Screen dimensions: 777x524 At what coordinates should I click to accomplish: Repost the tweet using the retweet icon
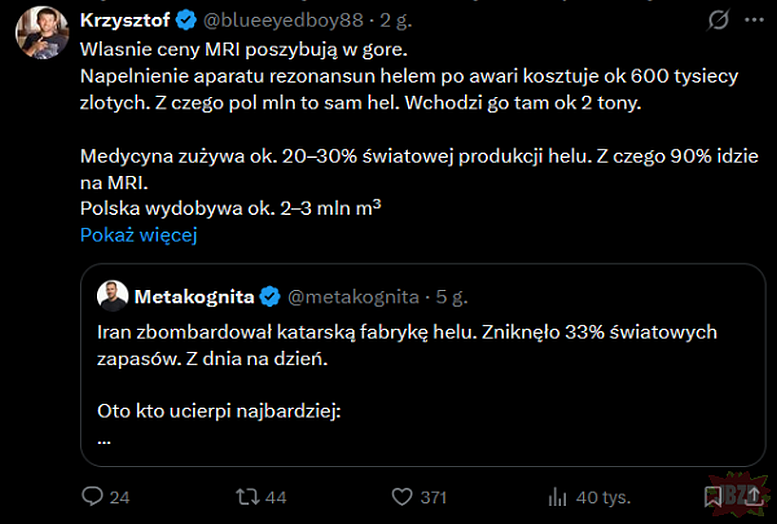coord(246,496)
